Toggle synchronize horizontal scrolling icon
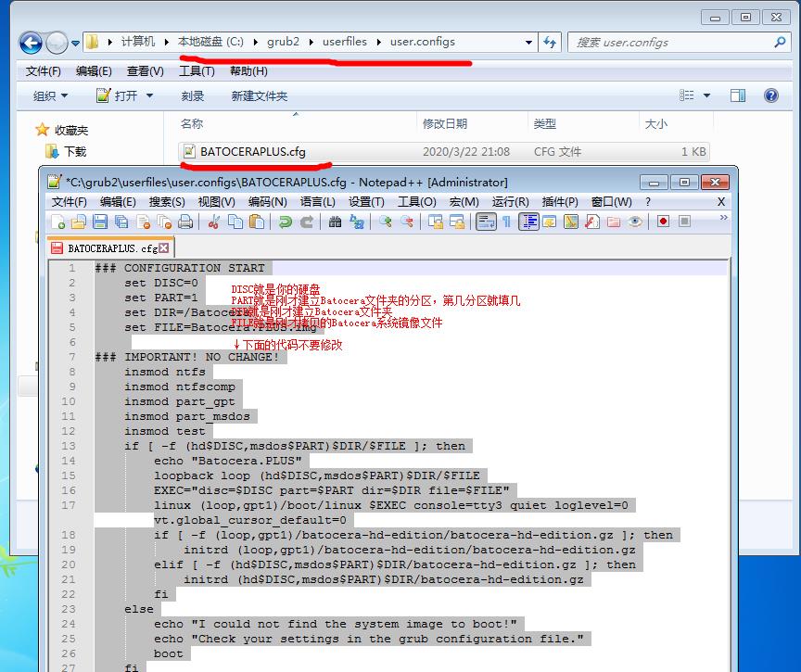 click(457, 222)
